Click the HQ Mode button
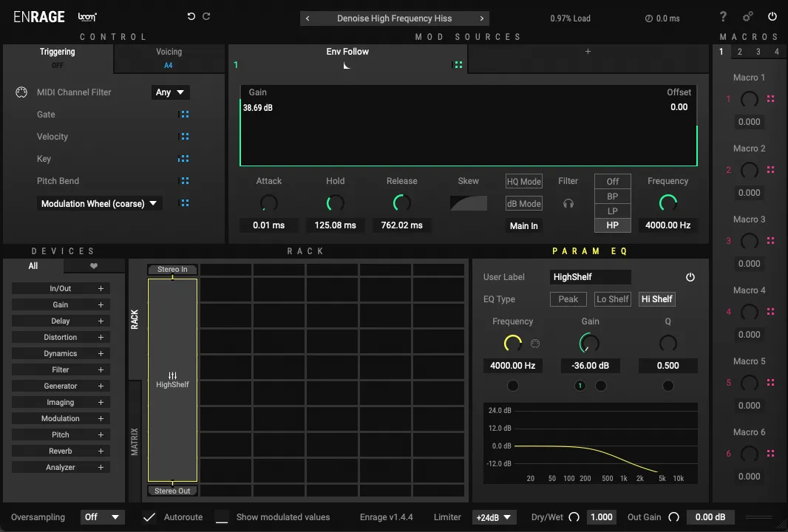This screenshot has height=532, width=788. tap(523, 182)
